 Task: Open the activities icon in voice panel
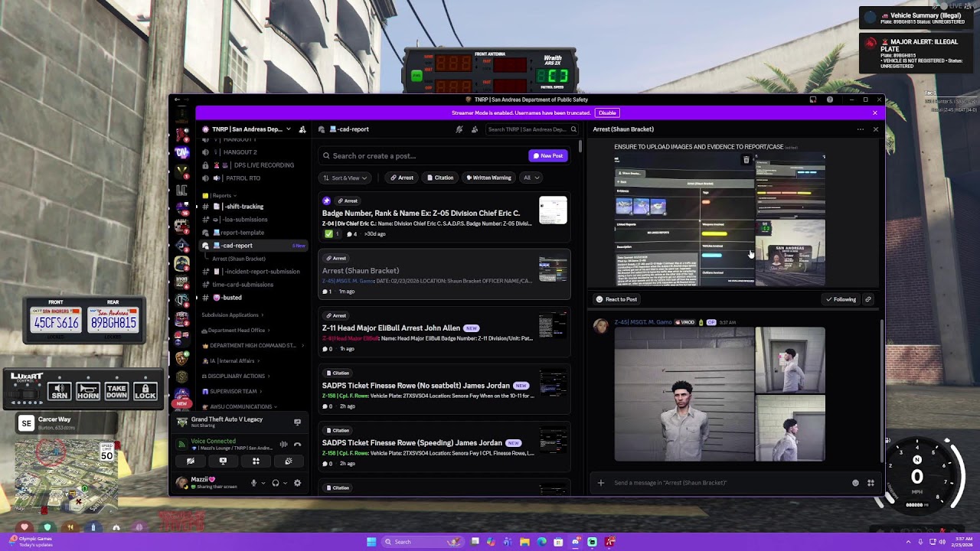(x=256, y=461)
